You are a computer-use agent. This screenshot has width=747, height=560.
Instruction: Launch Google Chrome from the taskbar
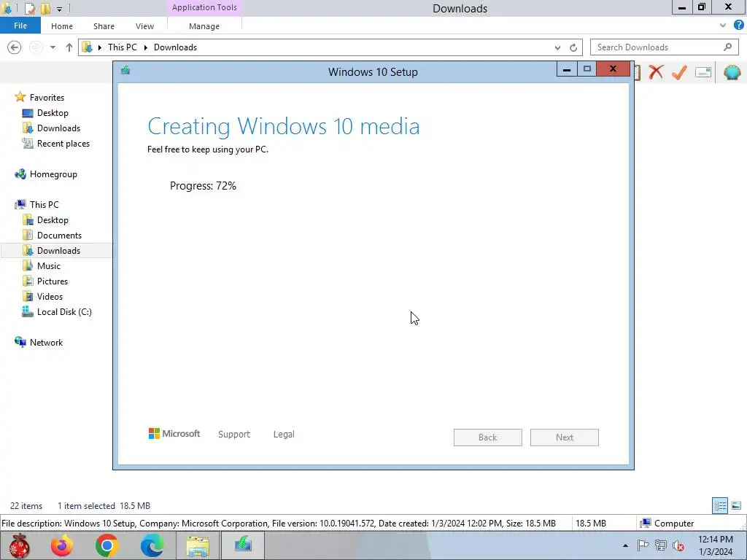coord(107,545)
